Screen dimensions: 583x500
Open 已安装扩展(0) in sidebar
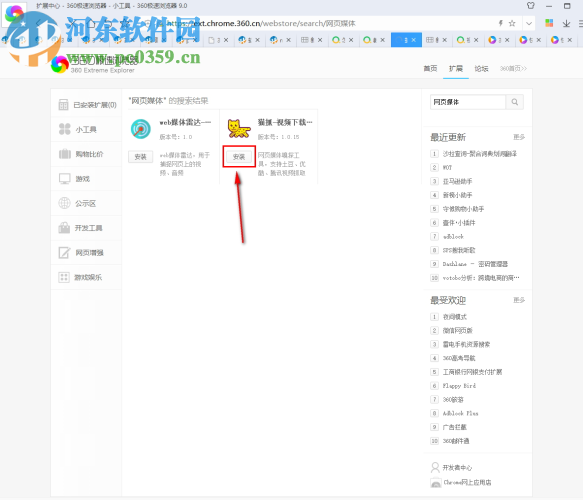[x=86, y=105]
